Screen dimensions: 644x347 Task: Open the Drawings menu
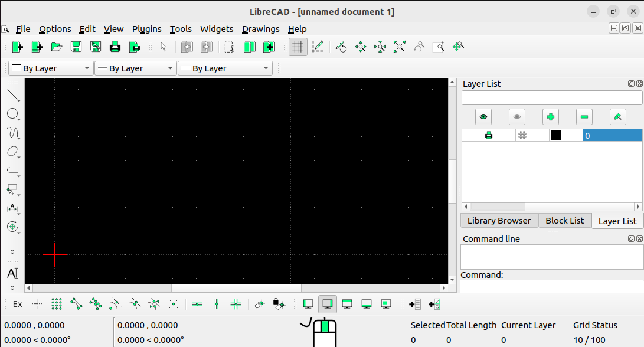pos(260,28)
